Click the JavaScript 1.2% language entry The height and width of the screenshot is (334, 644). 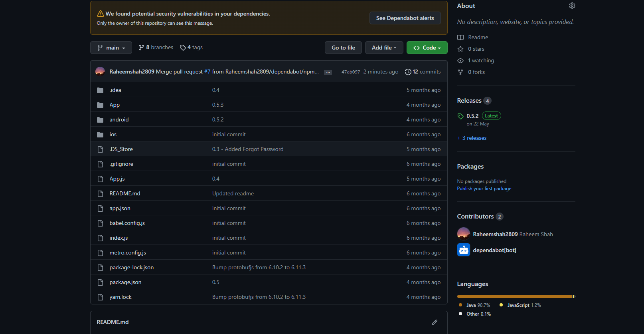520,305
